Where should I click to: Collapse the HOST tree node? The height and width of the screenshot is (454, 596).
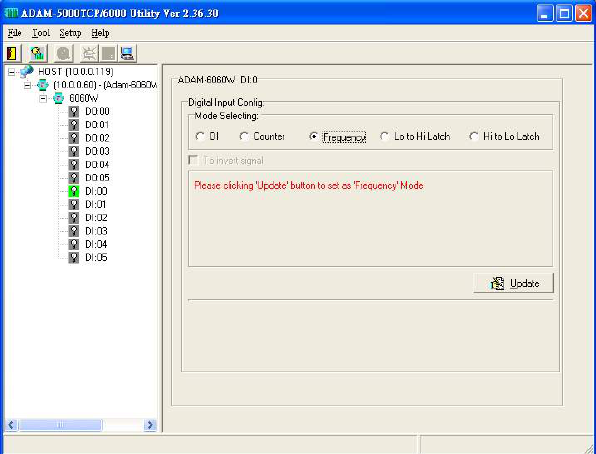[12, 72]
